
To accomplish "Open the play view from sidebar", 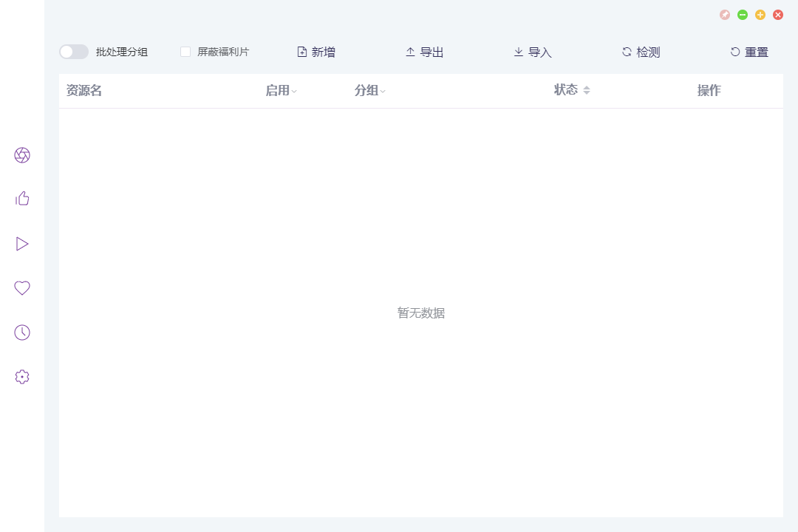I will [22, 244].
